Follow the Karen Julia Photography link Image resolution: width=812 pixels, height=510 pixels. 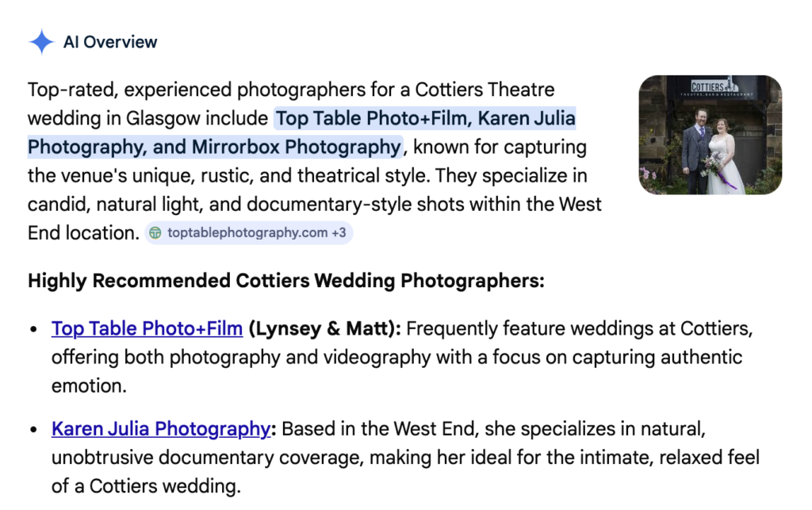pos(161,429)
